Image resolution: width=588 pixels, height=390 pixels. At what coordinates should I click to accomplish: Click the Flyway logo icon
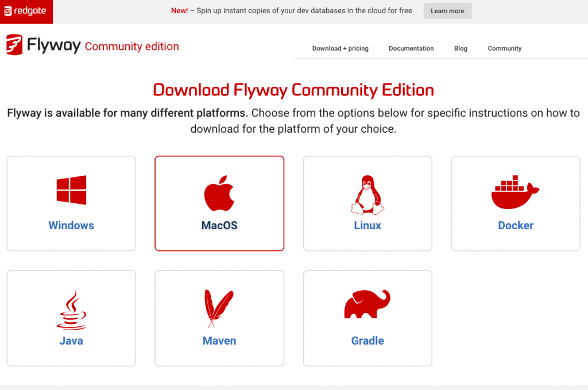14,45
